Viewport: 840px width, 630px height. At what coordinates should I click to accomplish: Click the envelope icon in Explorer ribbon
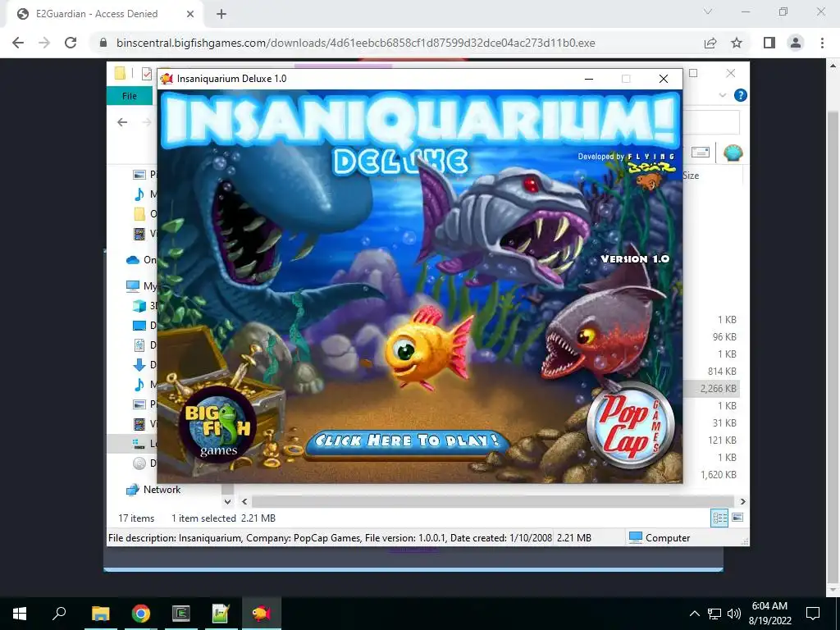click(x=701, y=153)
